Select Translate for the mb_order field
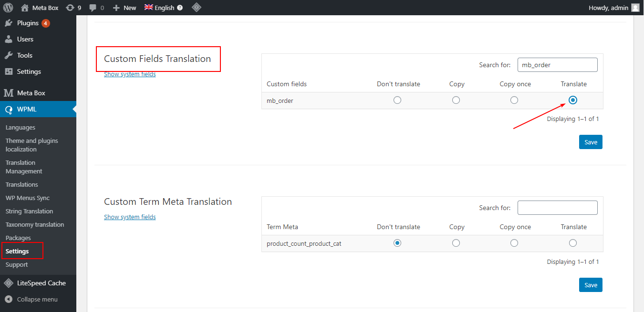Image resolution: width=644 pixels, height=312 pixels. (572, 100)
